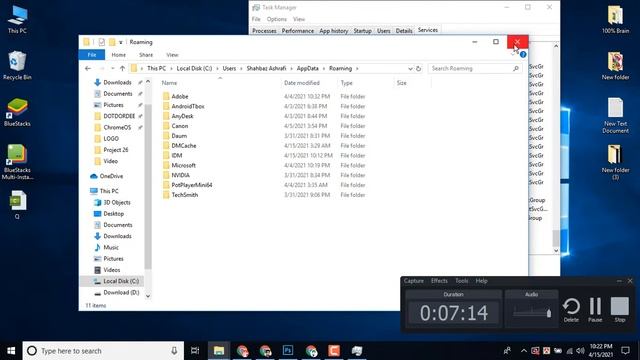Click the search magnifier in Explorer
Viewport: 640px width, 360px height.
pos(516,69)
